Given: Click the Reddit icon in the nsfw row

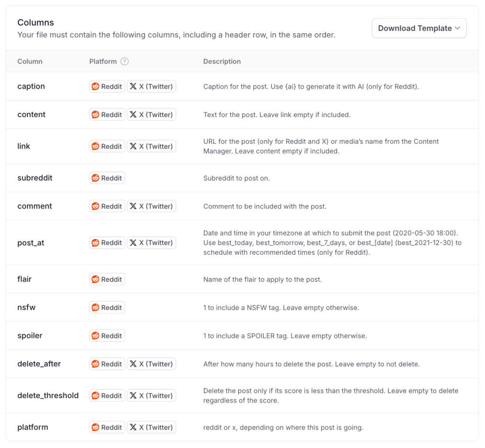Looking at the screenshot, I should point(95,308).
